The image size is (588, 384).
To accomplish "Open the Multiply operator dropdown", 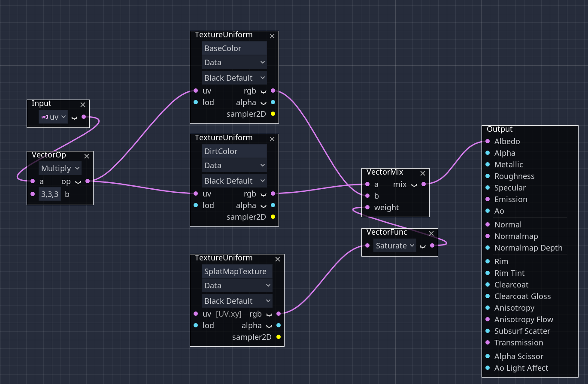I will (60, 169).
